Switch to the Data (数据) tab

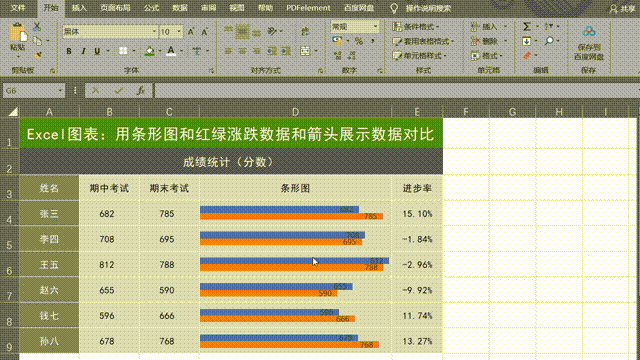pyautogui.click(x=180, y=8)
